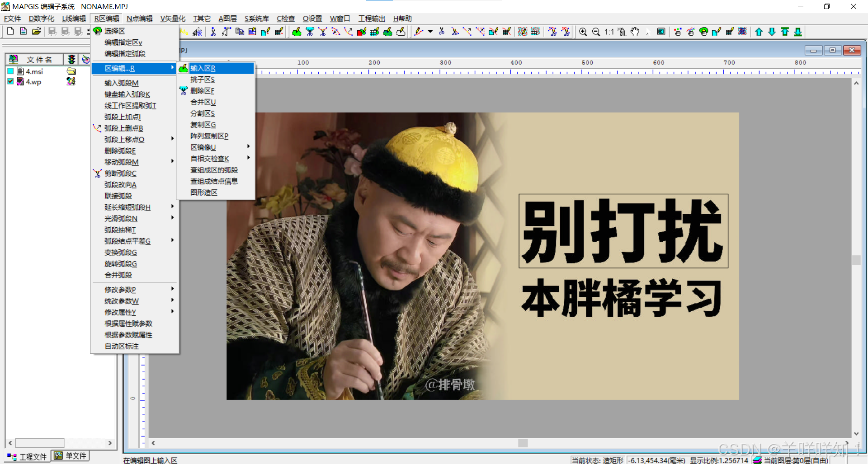Click the zoom in magnifier icon
The height and width of the screenshot is (464, 868).
[583, 32]
